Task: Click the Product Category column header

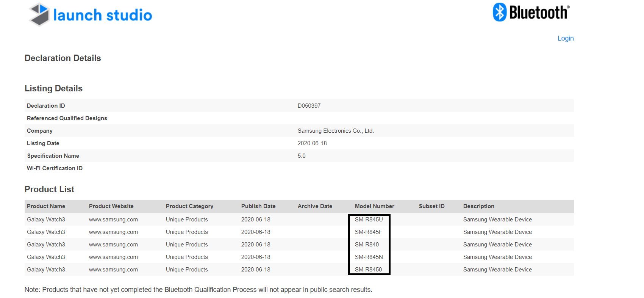Action: pos(189,206)
